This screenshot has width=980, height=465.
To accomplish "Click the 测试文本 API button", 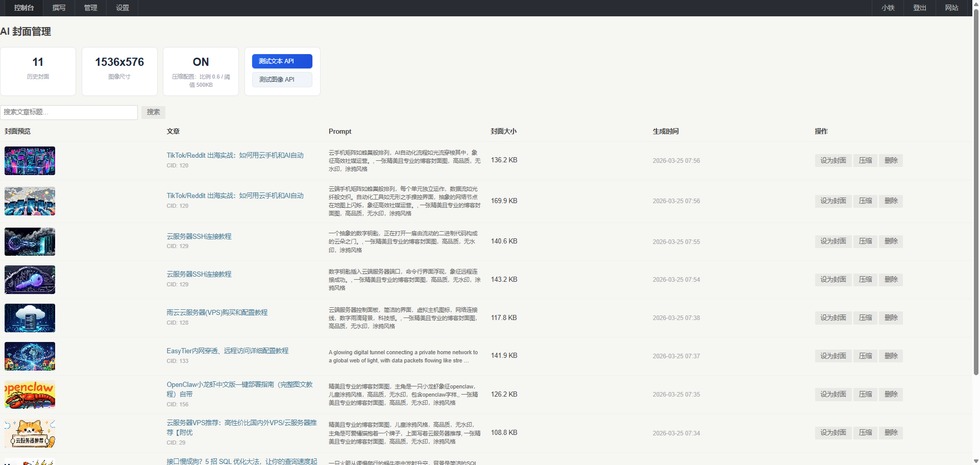I will pyautogui.click(x=282, y=61).
